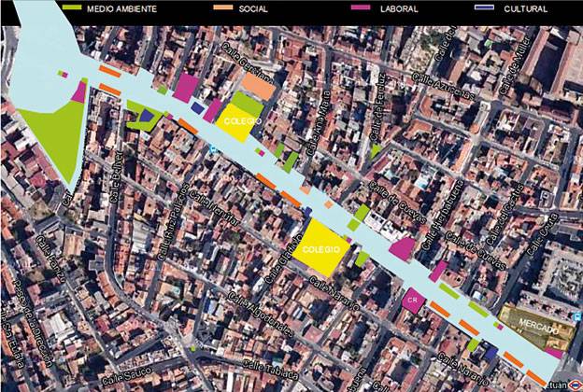Select the LABORAL legend label
The width and height of the screenshot is (583, 392).
click(399, 7)
